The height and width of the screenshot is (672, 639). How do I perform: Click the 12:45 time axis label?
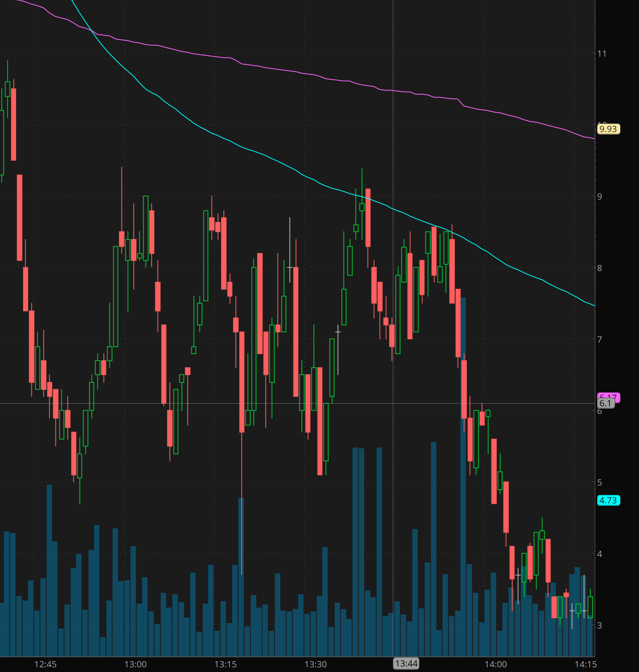(x=45, y=664)
